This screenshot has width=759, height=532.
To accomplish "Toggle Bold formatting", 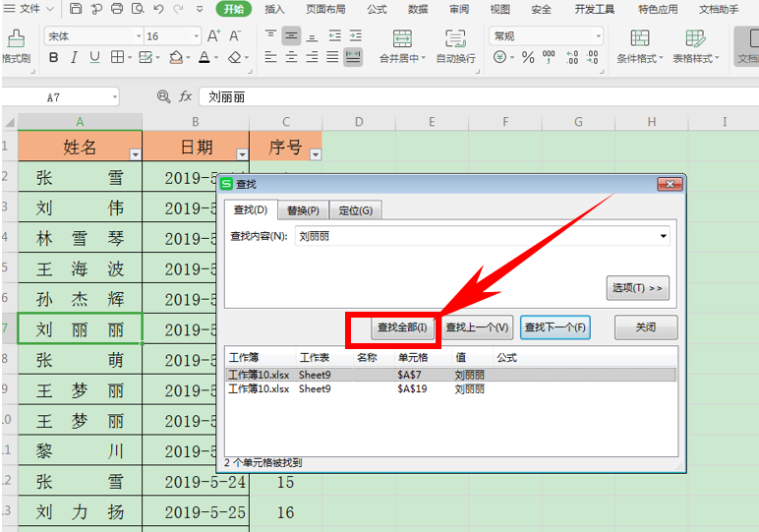I will [x=54, y=58].
